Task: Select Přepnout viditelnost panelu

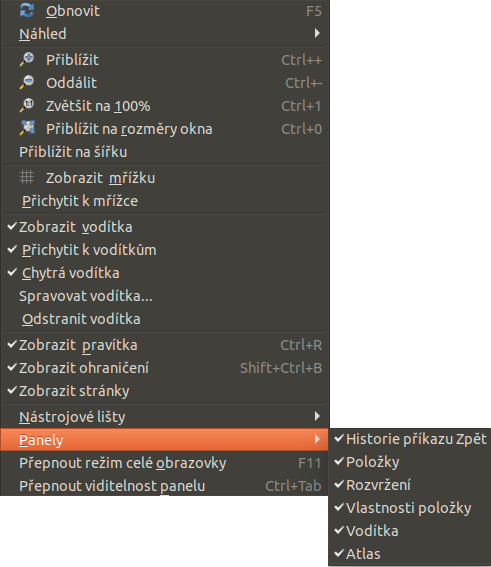Action: pos(165,486)
